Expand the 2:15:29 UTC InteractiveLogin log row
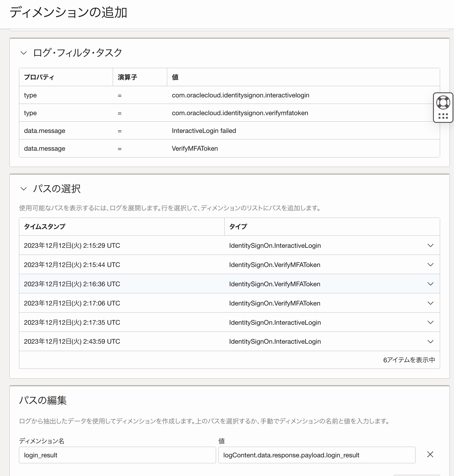 click(x=430, y=245)
